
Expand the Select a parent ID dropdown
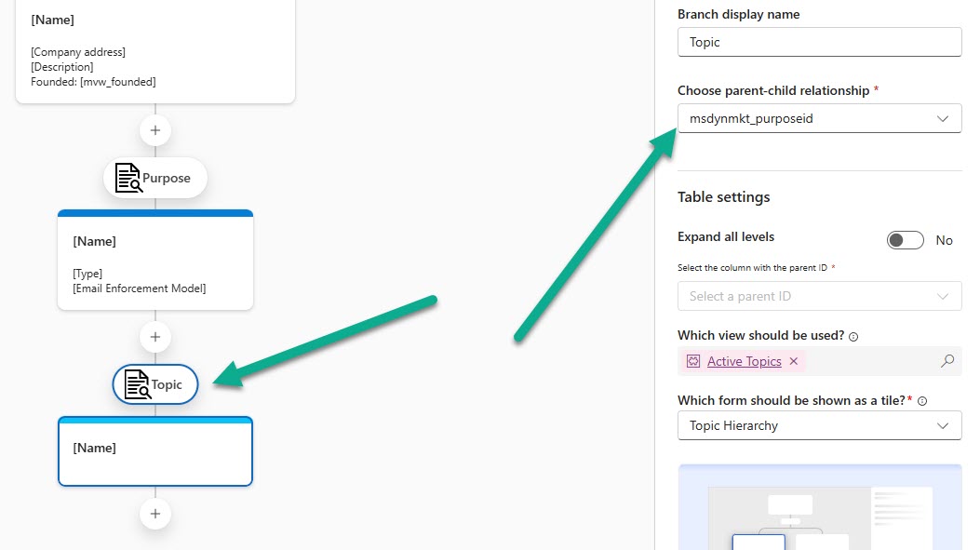[x=819, y=296]
